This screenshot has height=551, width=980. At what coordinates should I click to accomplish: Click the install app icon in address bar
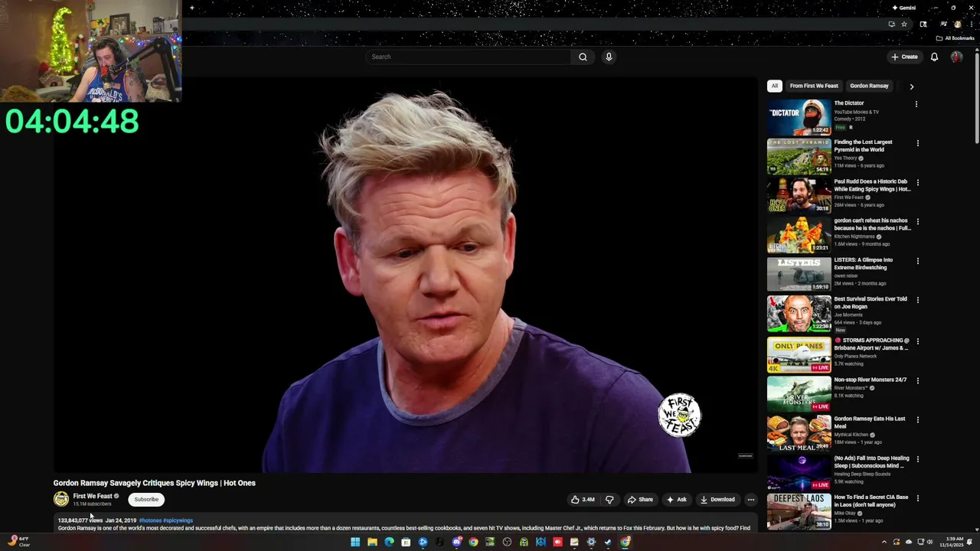click(891, 24)
